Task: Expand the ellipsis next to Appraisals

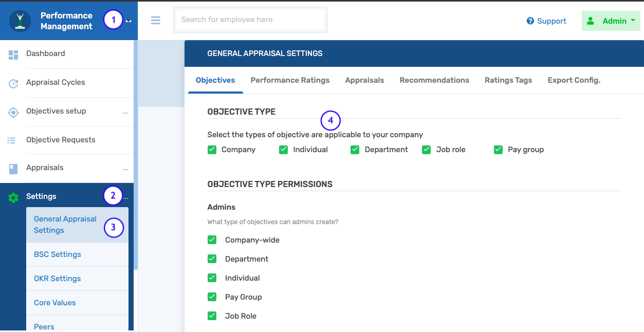Action: pyautogui.click(x=125, y=169)
